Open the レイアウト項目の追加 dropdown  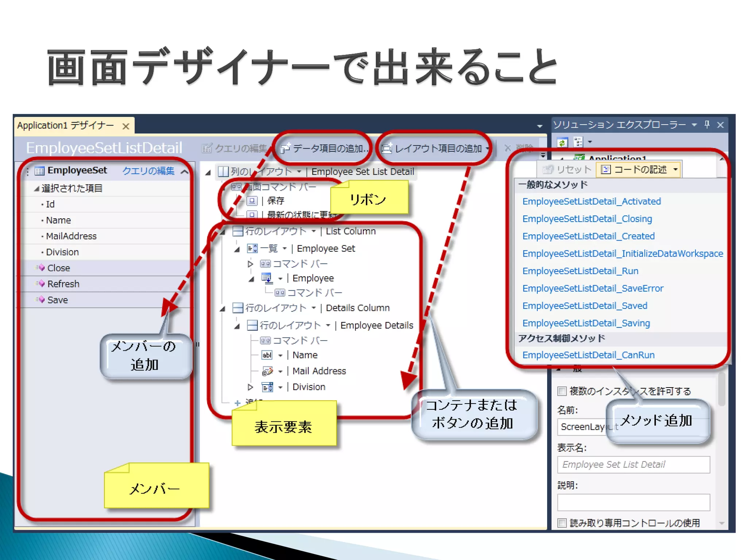[487, 148]
